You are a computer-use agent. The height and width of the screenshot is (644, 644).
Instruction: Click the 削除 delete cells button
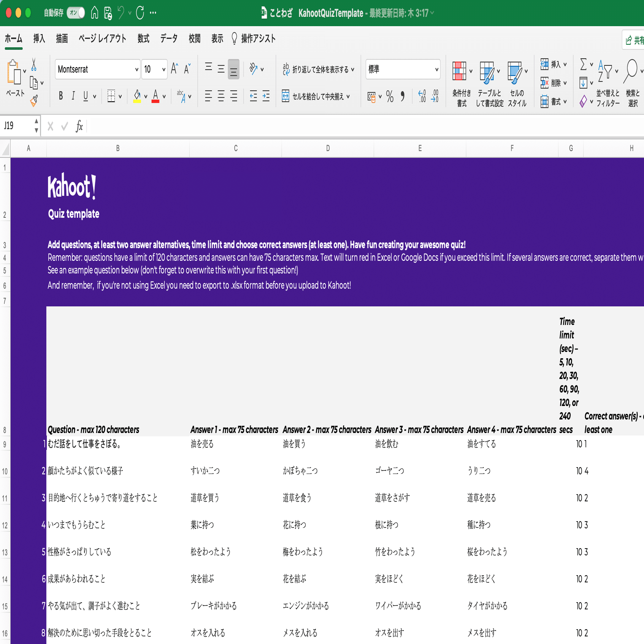coord(554,83)
